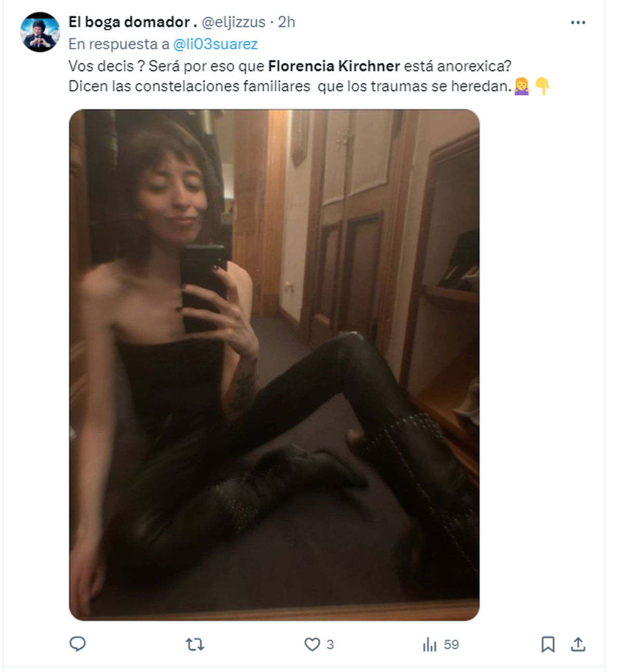Viewport: 624px width, 672px height.
Task: Like the tweet with the heart icon
Action: click(312, 644)
